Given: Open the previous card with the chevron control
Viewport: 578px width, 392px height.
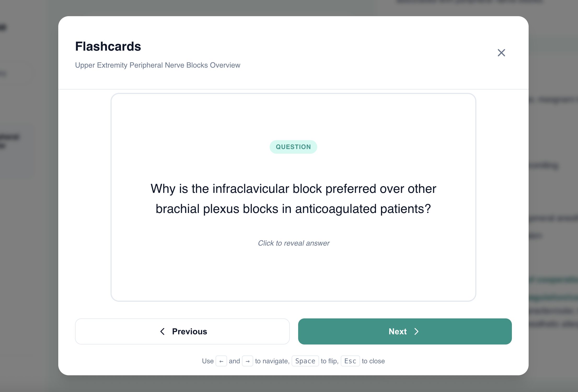Looking at the screenshot, I should tap(162, 331).
